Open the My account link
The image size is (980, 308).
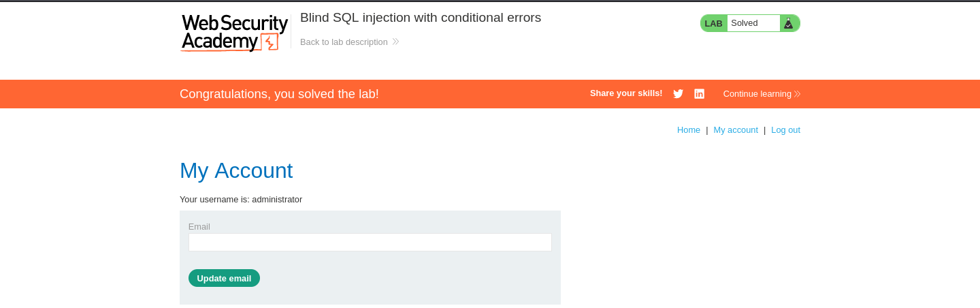[736, 129]
